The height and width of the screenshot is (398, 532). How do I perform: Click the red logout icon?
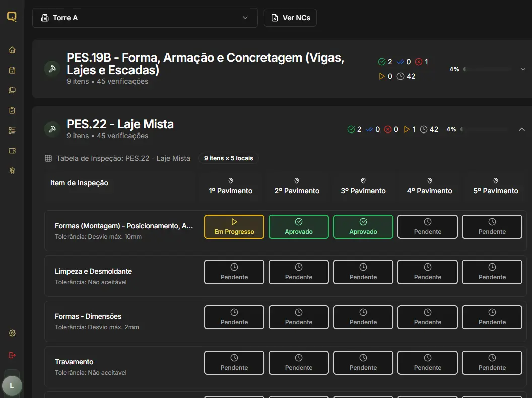coord(12,355)
